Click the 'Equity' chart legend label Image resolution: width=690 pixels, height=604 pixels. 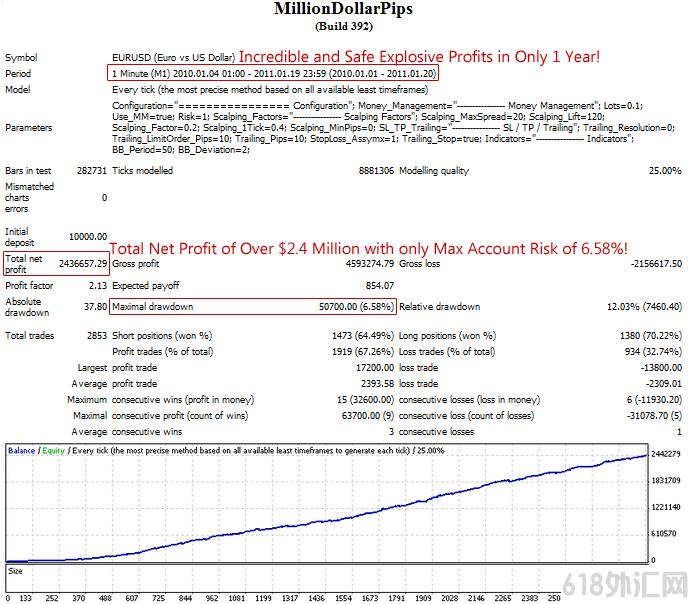53,450
